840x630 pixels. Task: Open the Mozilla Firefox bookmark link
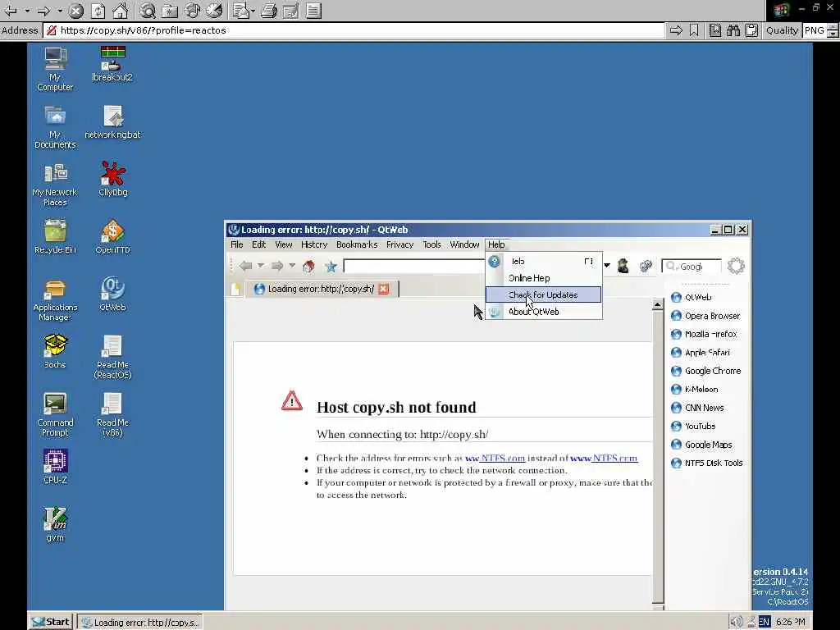tap(704, 334)
